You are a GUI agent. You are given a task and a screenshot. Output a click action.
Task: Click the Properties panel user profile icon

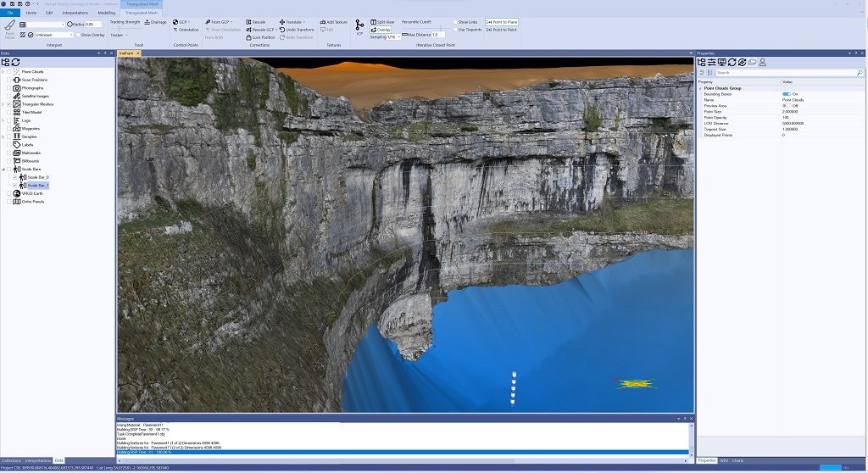click(x=762, y=63)
